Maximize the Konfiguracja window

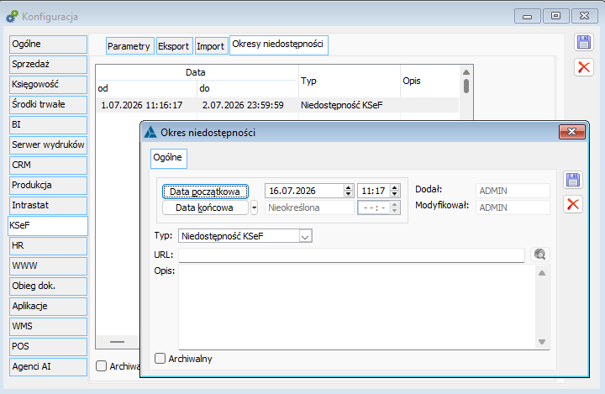[x=556, y=16]
